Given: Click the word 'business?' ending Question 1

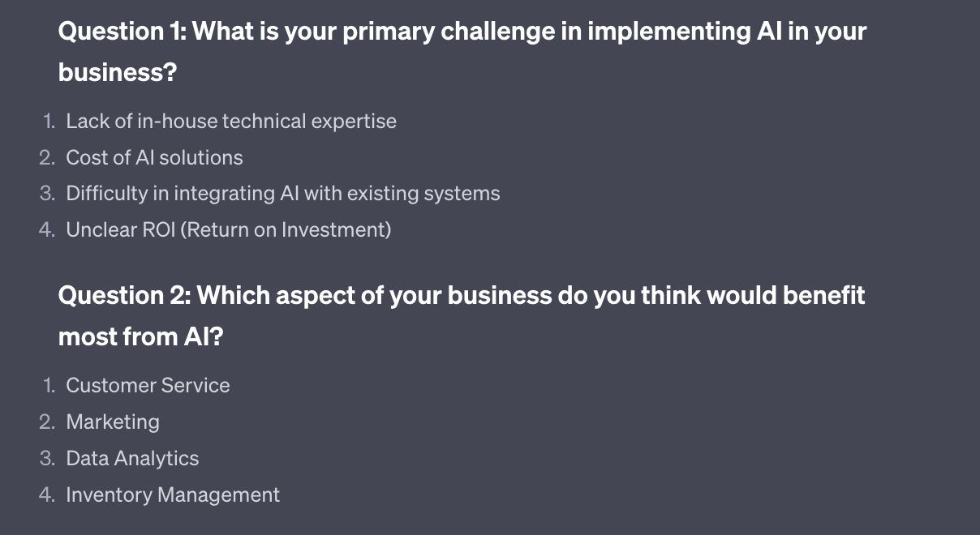Looking at the screenshot, I should point(118,73).
